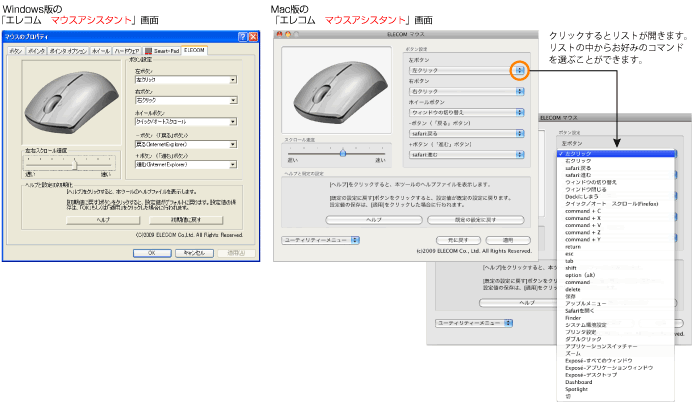The height and width of the screenshot is (405, 695).
Task: Click the 適用 button in front Mac window
Action: coord(508,240)
